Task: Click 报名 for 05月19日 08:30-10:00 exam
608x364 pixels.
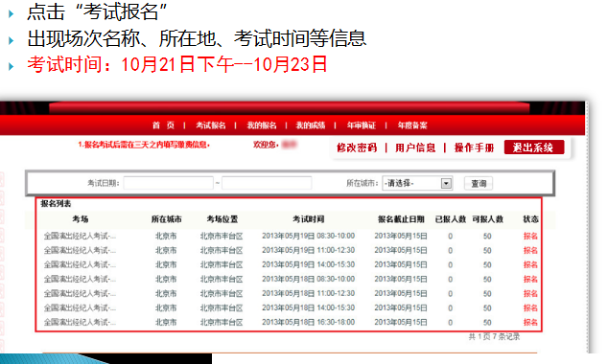Action: 530,236
